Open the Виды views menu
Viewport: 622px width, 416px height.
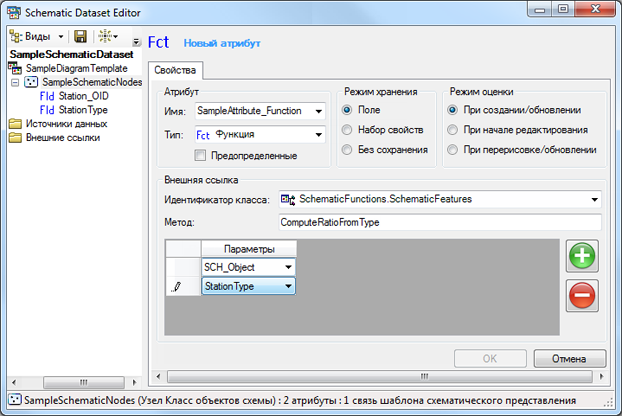click(x=36, y=36)
